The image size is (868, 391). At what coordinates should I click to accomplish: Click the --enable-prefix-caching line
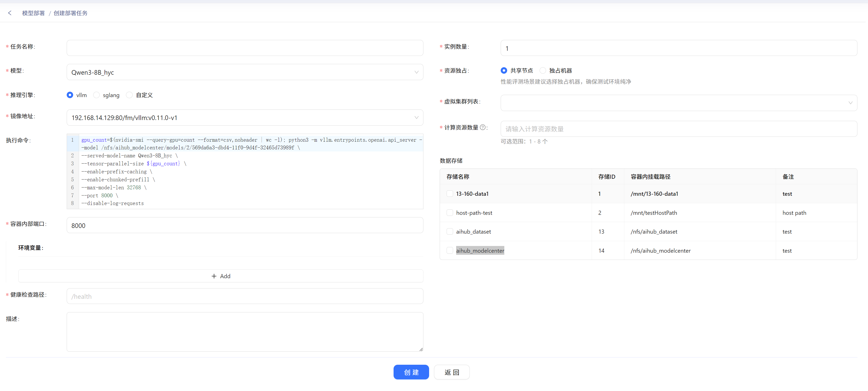117,172
